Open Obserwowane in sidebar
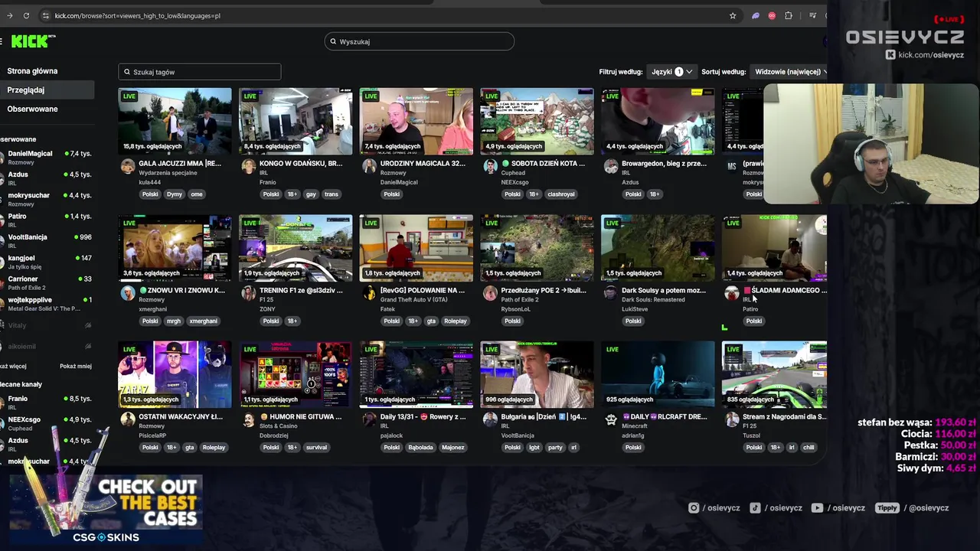 point(32,109)
